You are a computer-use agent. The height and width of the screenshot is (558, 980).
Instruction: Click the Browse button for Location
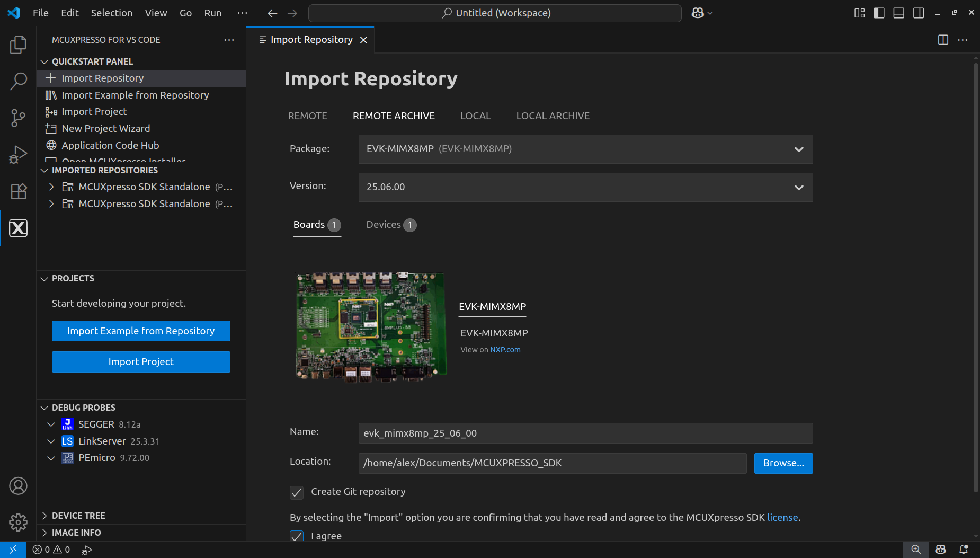pyautogui.click(x=783, y=463)
